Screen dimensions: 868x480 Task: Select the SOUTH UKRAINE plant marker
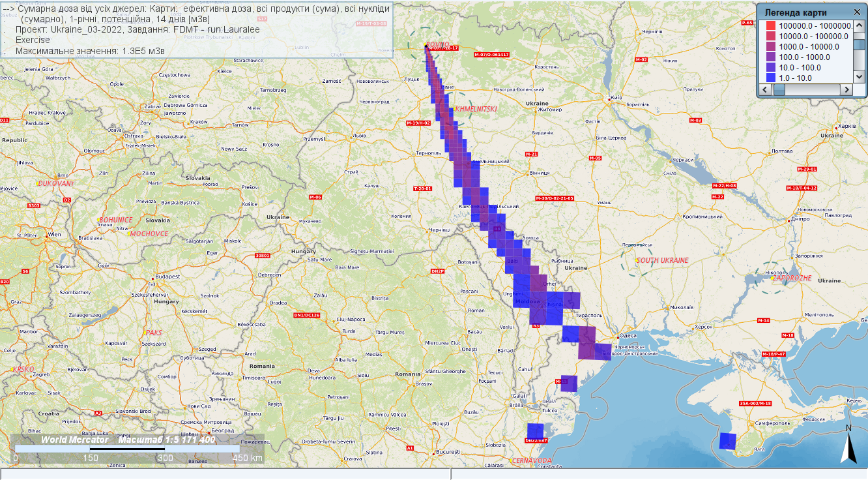(x=637, y=261)
